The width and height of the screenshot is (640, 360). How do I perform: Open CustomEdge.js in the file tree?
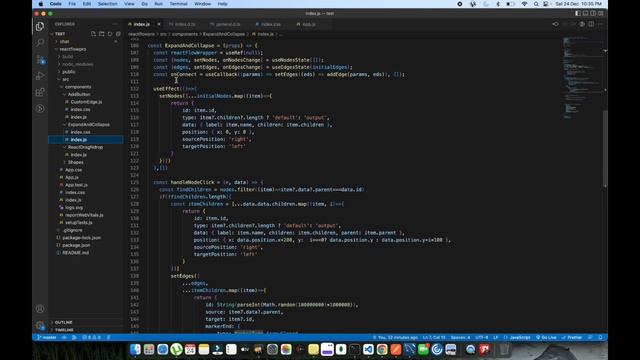86,102
